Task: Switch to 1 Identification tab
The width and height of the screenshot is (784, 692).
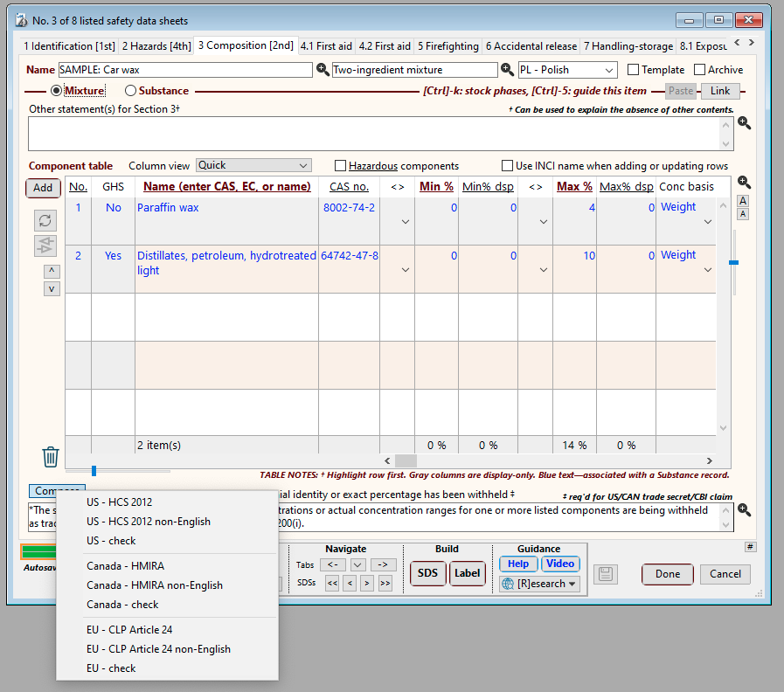Action: (70, 46)
